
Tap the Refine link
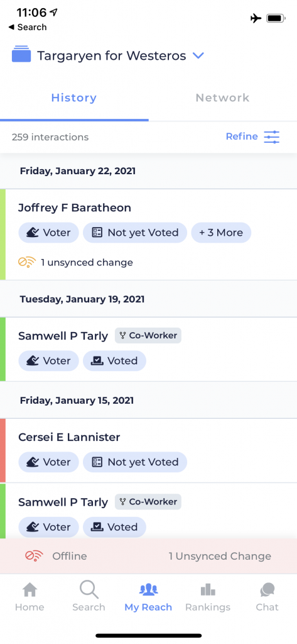coord(242,136)
